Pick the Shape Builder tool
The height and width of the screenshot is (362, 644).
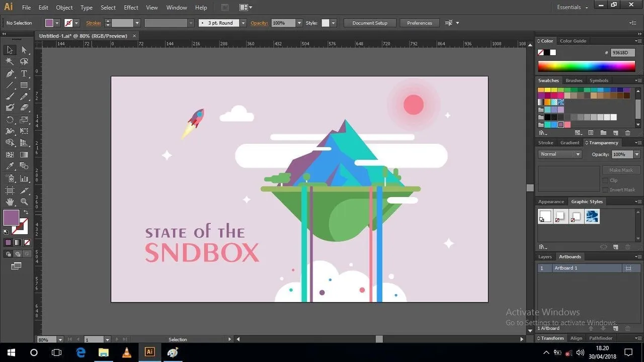point(10,143)
